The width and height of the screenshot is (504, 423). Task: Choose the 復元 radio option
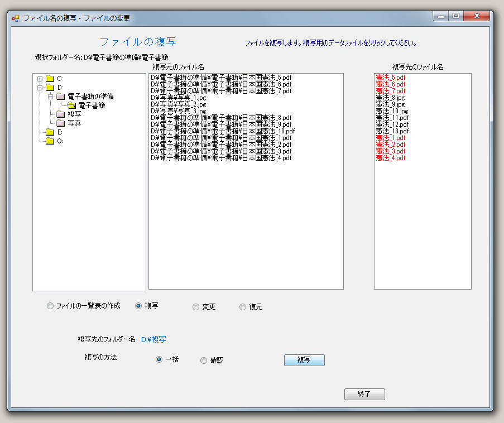(243, 307)
